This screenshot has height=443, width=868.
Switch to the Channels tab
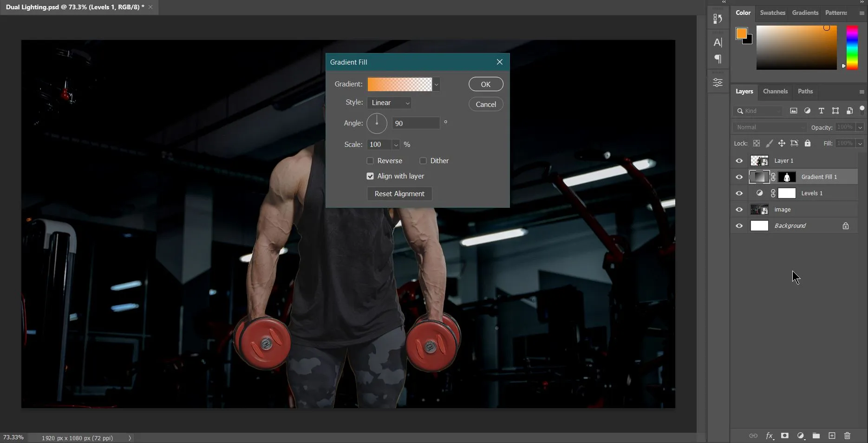pyautogui.click(x=775, y=92)
